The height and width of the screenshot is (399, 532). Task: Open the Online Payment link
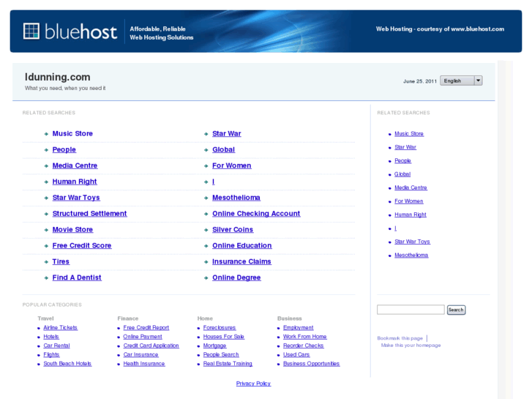143,337
